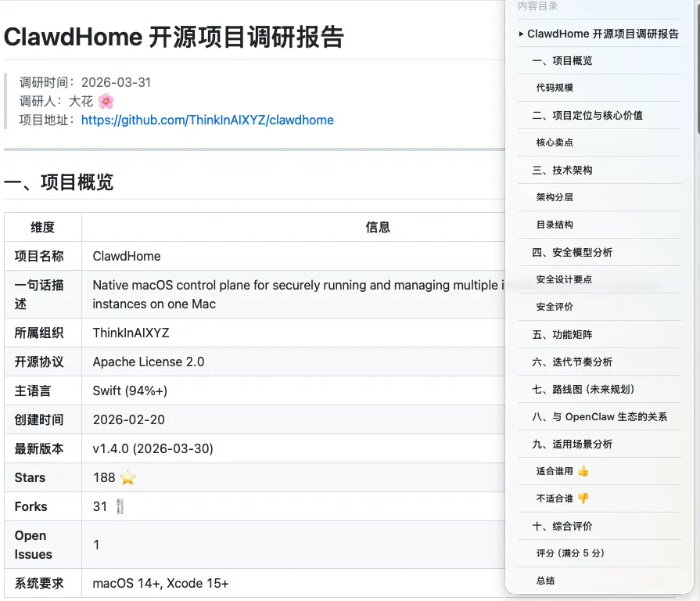Click the Apache License 2.0 cell
Image resolution: width=700 pixels, height=601 pixels.
coord(149,362)
